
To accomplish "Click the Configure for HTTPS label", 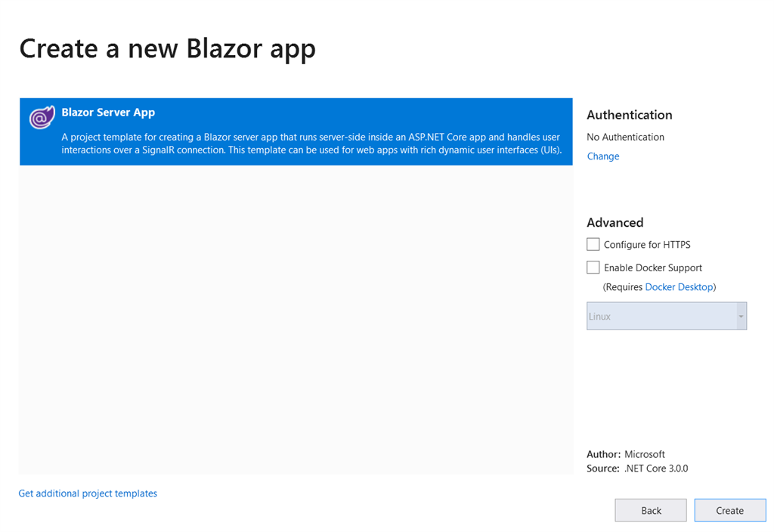I will [647, 245].
